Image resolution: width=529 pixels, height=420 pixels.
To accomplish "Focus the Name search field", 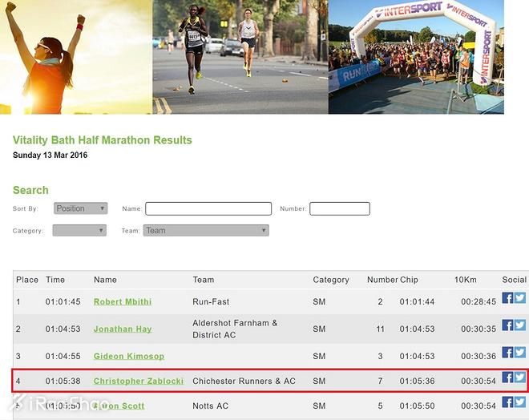I will [x=208, y=208].
